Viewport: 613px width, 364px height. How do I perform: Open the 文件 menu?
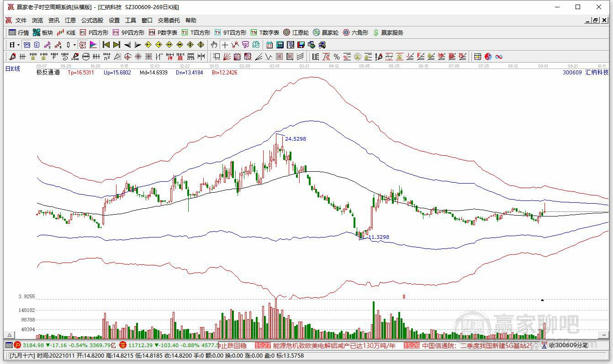21,20
